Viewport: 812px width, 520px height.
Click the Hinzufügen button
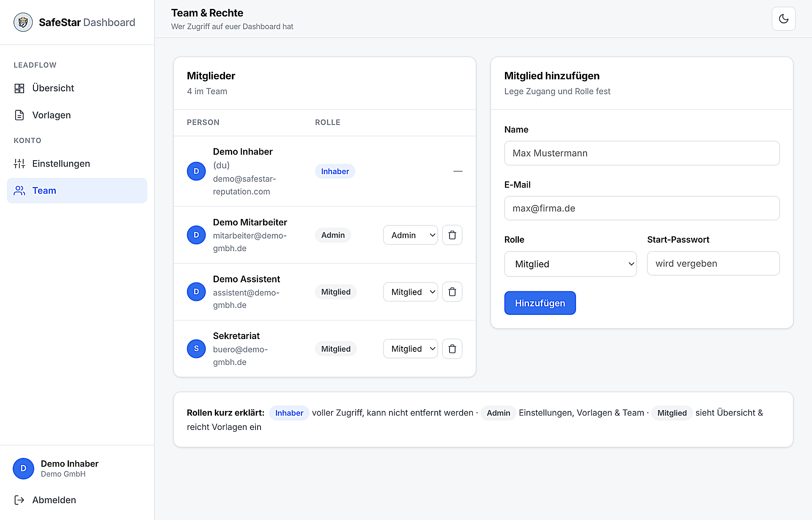tap(540, 303)
